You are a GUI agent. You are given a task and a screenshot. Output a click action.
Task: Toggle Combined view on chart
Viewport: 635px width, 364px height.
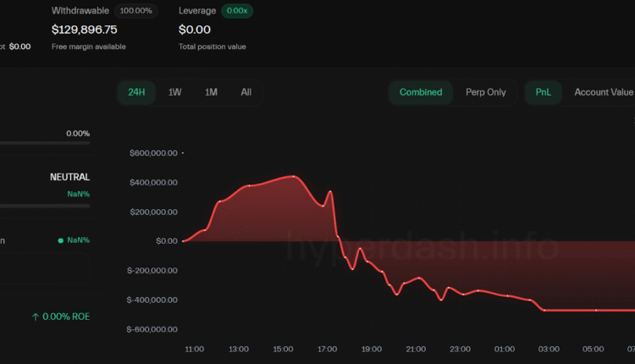point(421,92)
